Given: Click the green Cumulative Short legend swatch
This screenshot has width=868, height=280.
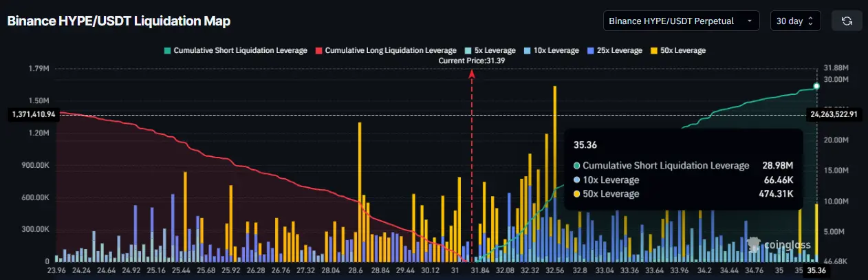Looking at the screenshot, I should pos(166,50).
